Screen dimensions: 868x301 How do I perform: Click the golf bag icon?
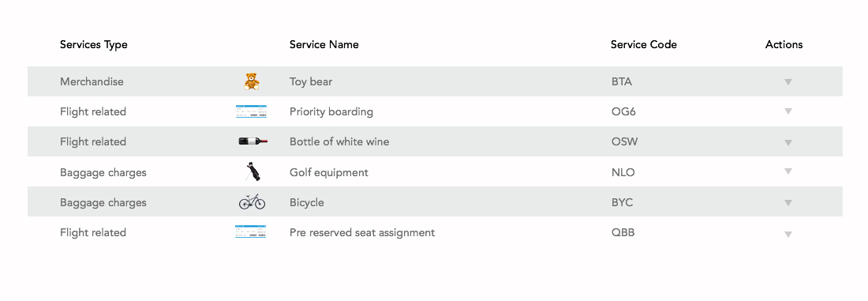[253, 172]
